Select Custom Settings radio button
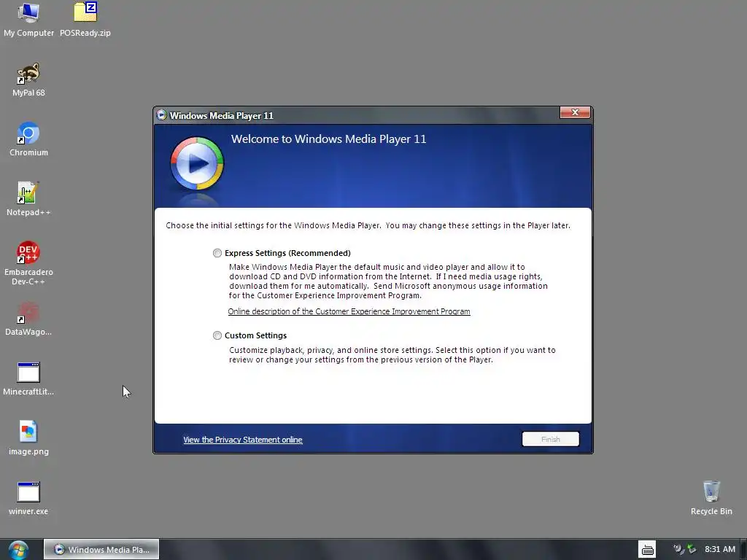 click(x=217, y=335)
